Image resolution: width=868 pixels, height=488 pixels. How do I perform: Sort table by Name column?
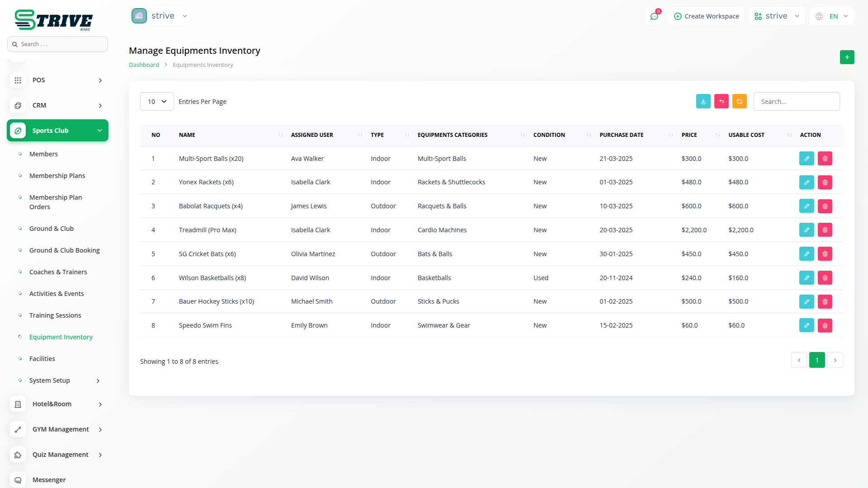pos(280,135)
